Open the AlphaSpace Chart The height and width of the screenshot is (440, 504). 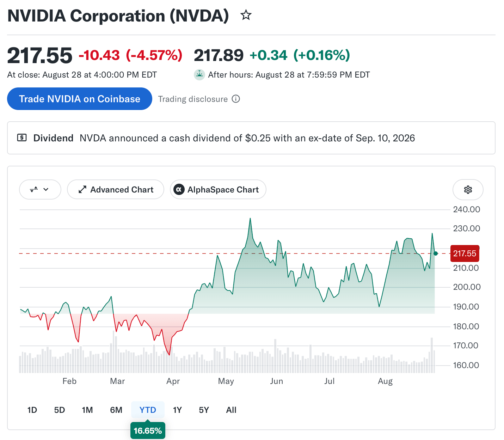218,190
